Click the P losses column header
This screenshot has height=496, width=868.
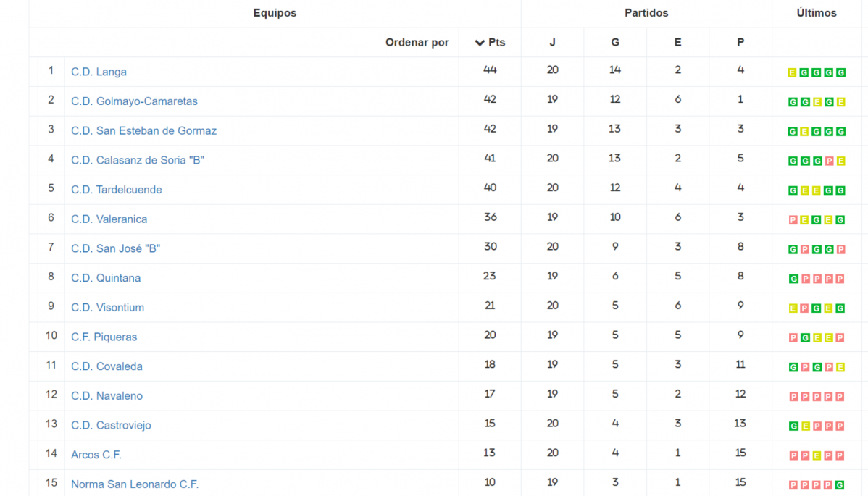click(x=740, y=43)
